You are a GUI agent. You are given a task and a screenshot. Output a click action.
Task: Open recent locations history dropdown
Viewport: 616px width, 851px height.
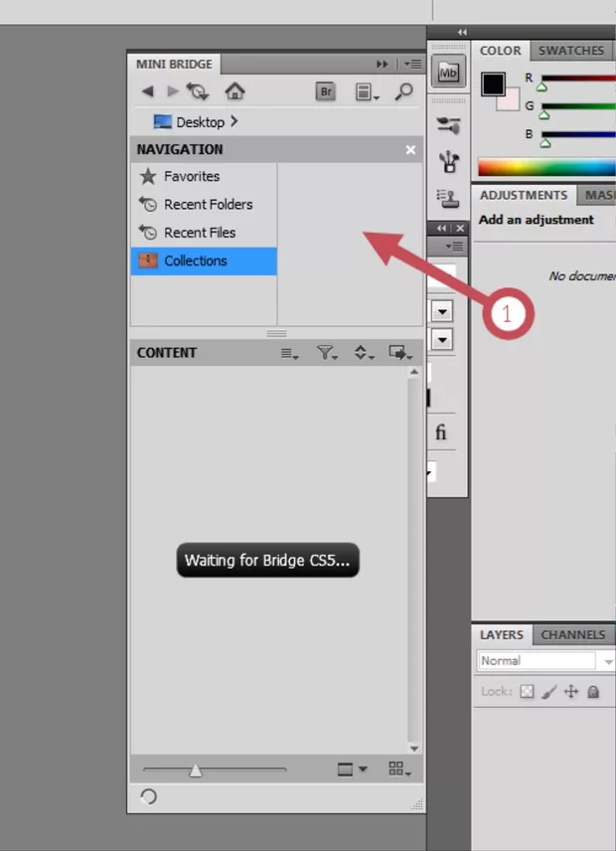click(198, 91)
